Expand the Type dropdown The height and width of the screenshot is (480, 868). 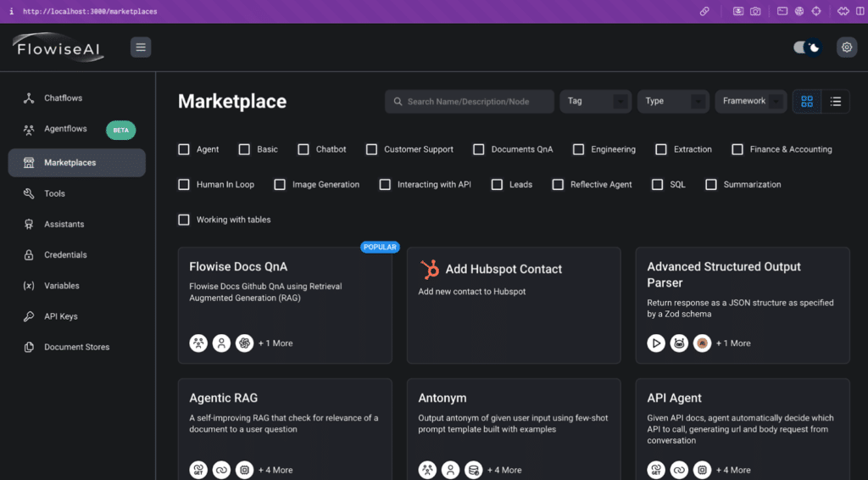673,101
